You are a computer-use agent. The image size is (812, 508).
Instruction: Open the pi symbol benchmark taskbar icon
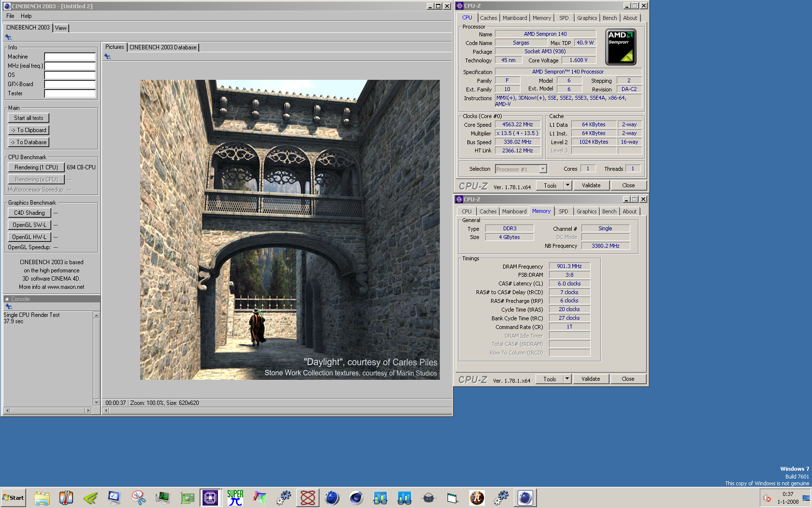(477, 497)
